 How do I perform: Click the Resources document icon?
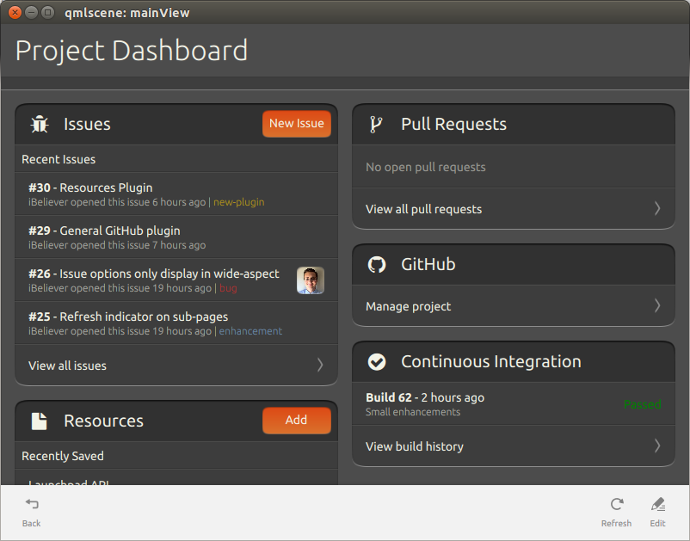point(40,421)
